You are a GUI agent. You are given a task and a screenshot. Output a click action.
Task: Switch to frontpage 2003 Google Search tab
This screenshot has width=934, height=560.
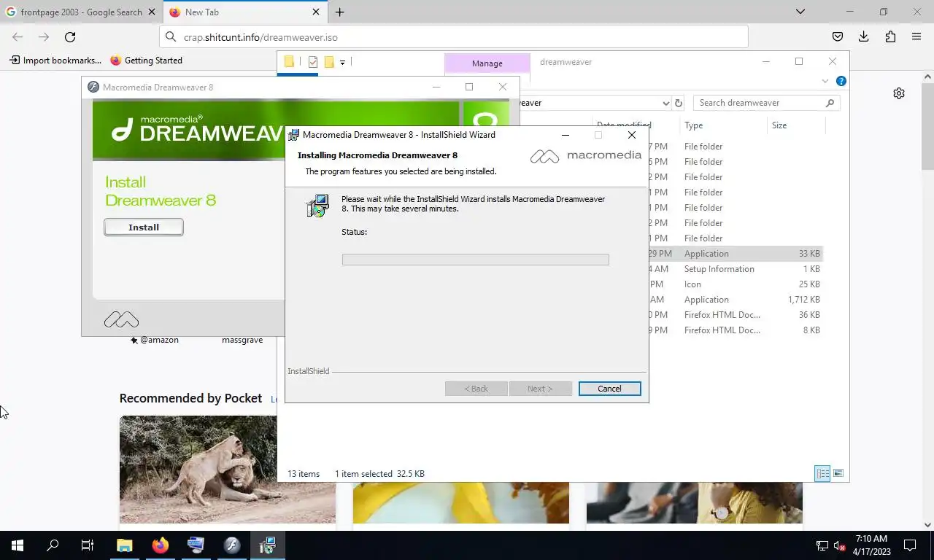[x=81, y=12]
